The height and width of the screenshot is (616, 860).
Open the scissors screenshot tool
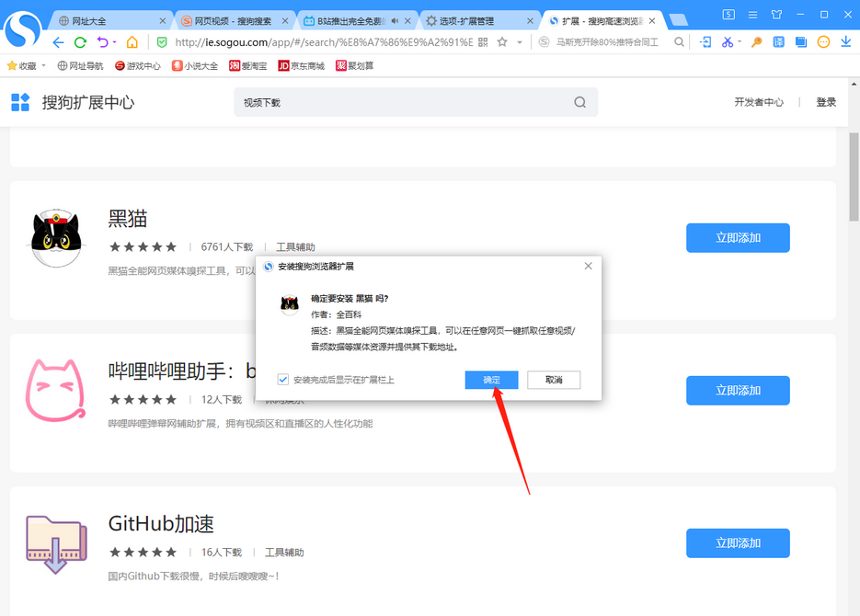[x=727, y=42]
